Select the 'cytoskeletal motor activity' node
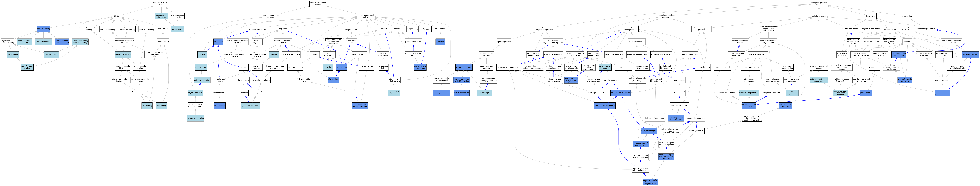 coord(161,16)
